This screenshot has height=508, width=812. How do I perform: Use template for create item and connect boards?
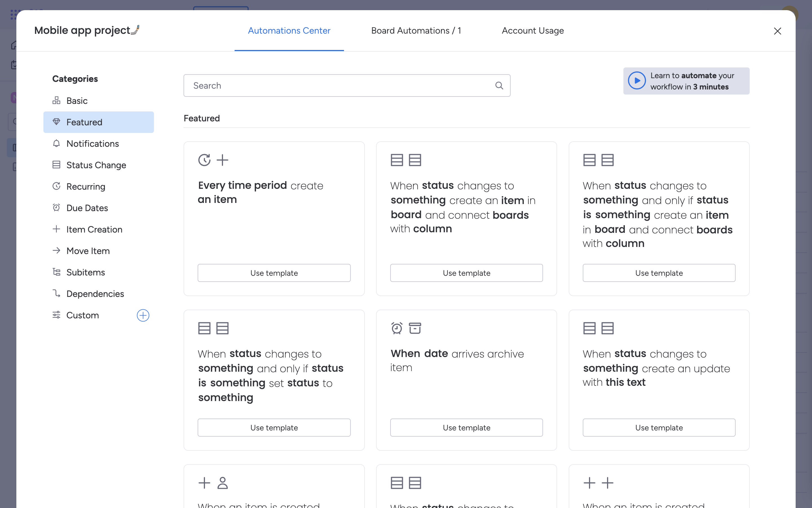click(x=466, y=273)
